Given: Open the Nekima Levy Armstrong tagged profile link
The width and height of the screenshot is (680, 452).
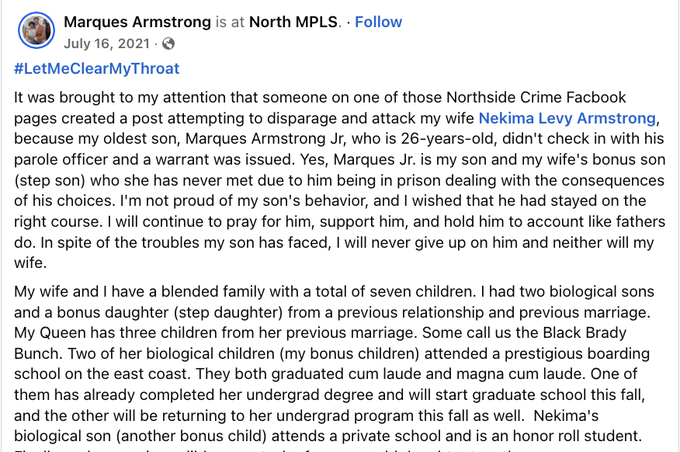Looking at the screenshot, I should click(567, 118).
